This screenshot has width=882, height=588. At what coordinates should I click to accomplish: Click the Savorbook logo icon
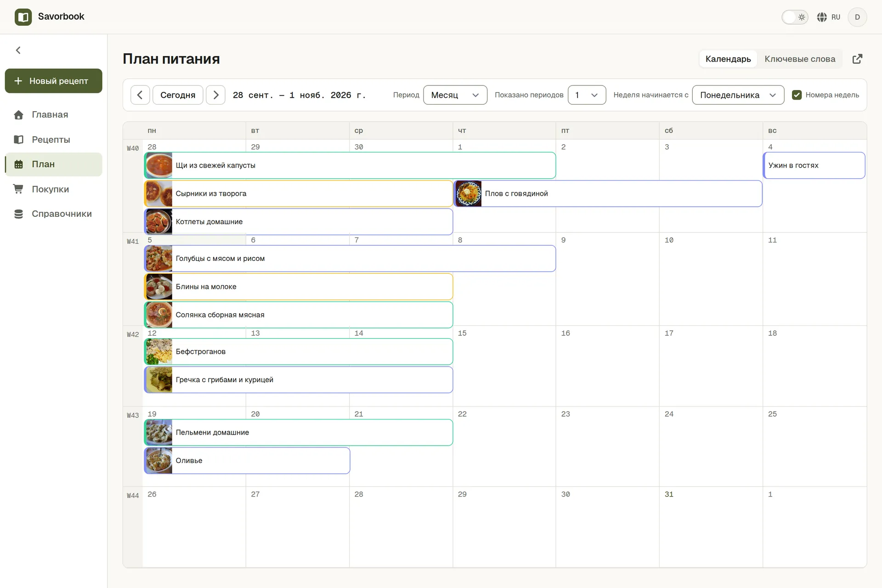tap(23, 17)
